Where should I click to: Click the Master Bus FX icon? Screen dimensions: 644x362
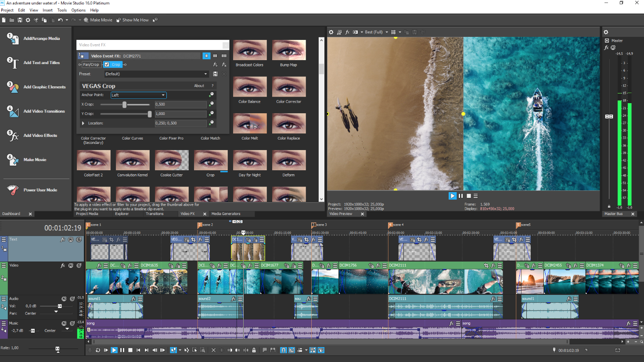(607, 48)
